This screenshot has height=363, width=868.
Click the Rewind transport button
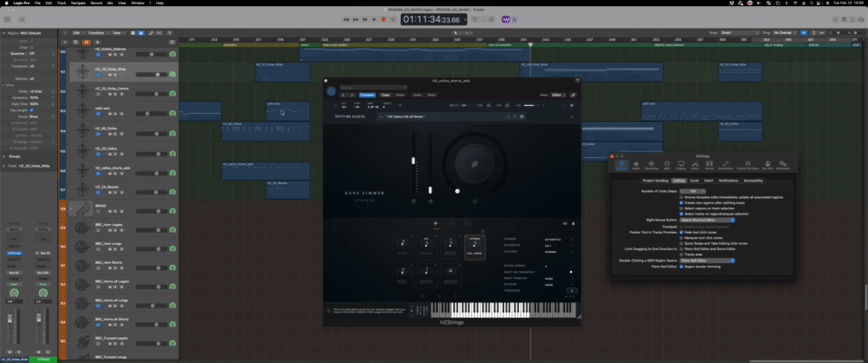[x=346, y=19]
